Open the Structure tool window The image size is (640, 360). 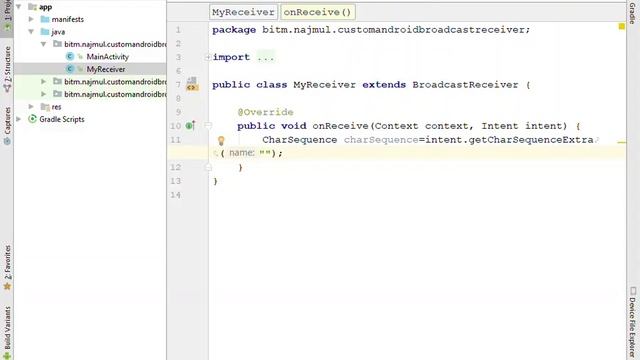pos(7,69)
